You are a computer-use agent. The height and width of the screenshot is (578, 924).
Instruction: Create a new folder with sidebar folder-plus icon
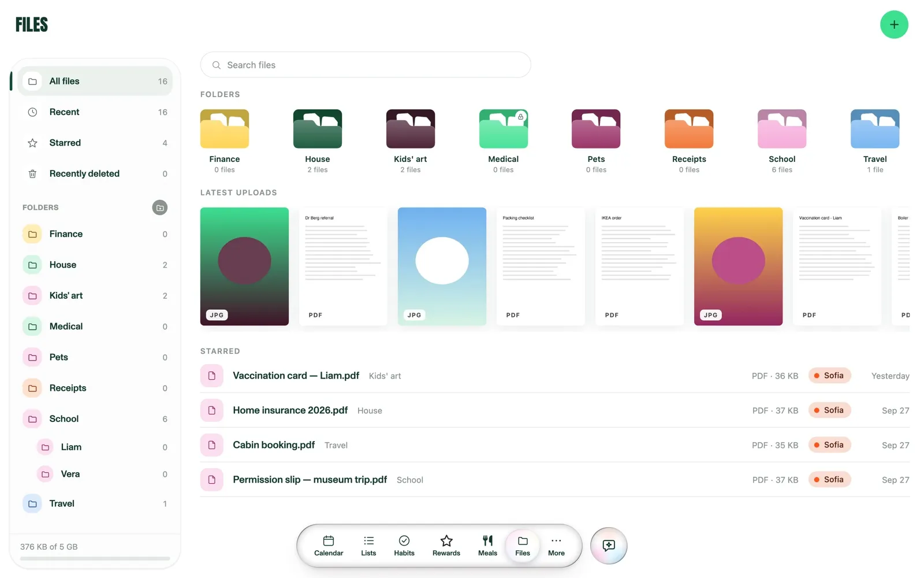click(x=160, y=208)
